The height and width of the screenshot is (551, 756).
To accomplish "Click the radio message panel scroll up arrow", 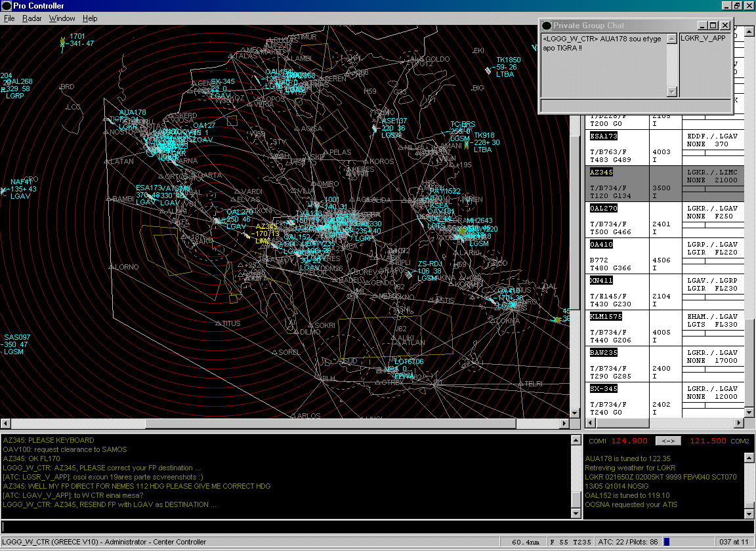I will click(x=576, y=439).
